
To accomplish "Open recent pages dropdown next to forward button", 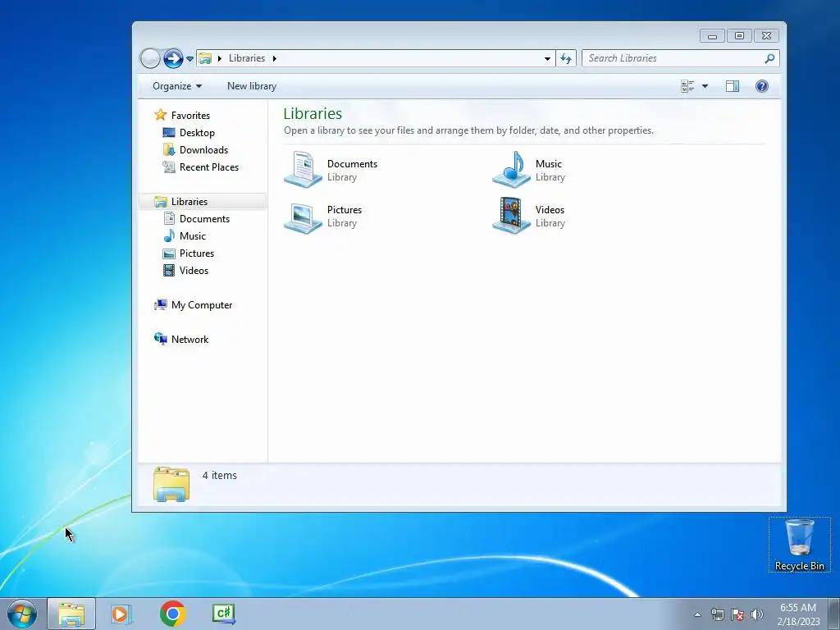I will pyautogui.click(x=189, y=59).
